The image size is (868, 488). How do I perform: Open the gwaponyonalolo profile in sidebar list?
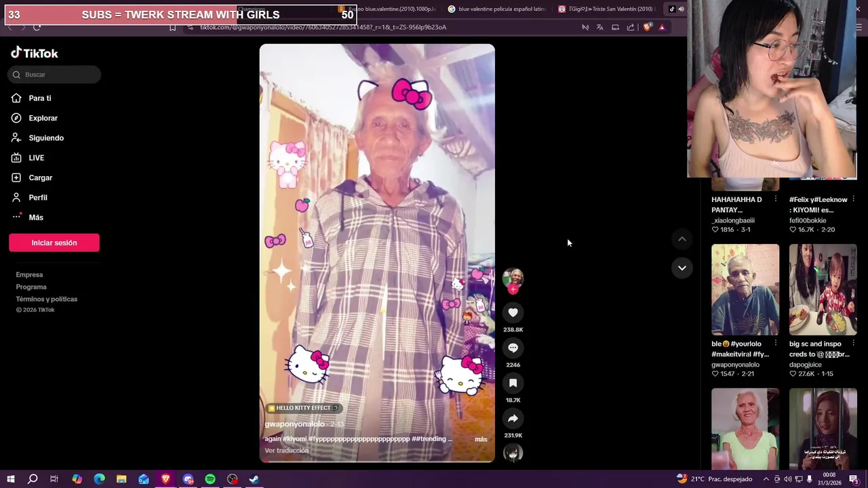click(x=735, y=365)
